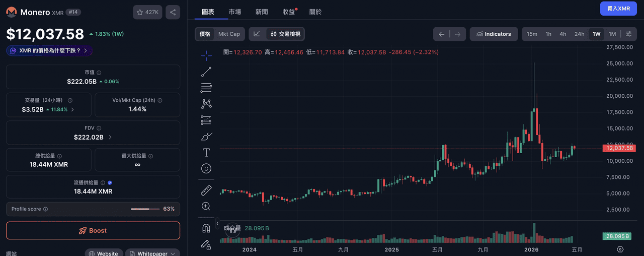644x256 pixels.
Task: Pick the brush drawing tool
Action: click(x=206, y=136)
